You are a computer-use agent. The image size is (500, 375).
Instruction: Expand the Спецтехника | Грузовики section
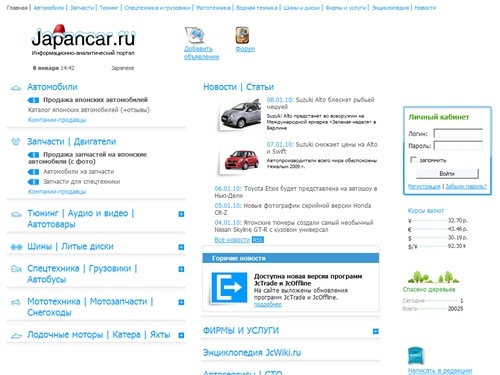[x=181, y=269]
